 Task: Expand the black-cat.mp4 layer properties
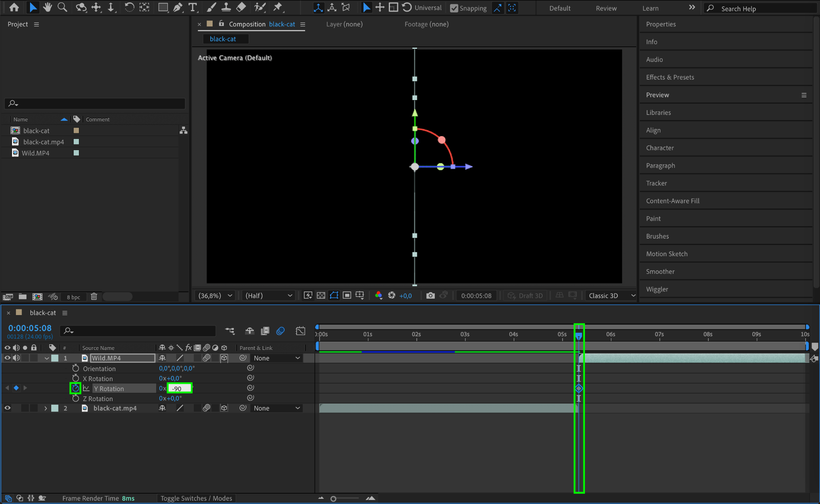pos(46,408)
